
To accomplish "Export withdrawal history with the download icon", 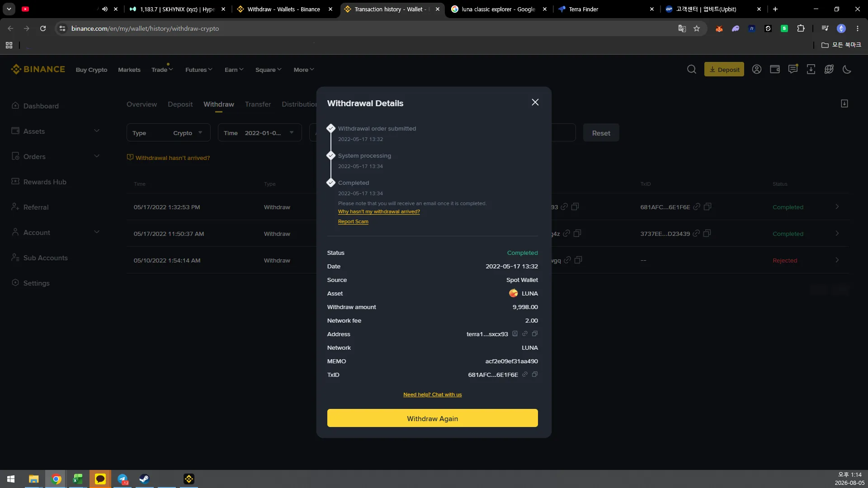I will 844,104.
